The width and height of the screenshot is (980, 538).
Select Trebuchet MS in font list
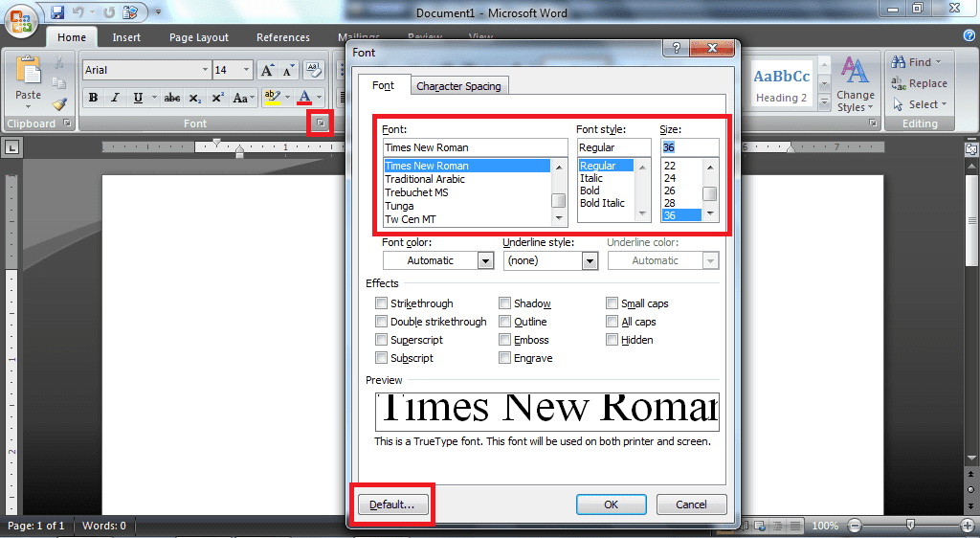click(x=416, y=192)
